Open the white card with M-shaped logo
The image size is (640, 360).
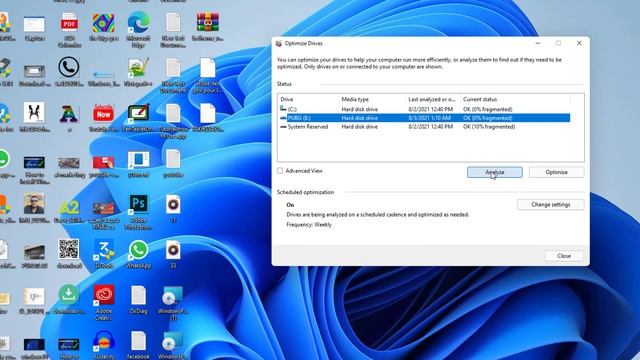tap(34, 113)
